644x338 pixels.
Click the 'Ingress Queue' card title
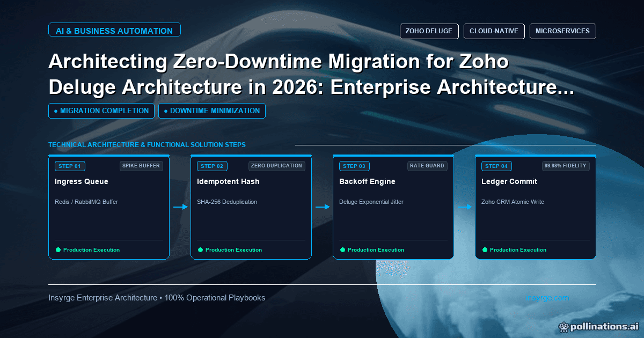pyautogui.click(x=82, y=181)
